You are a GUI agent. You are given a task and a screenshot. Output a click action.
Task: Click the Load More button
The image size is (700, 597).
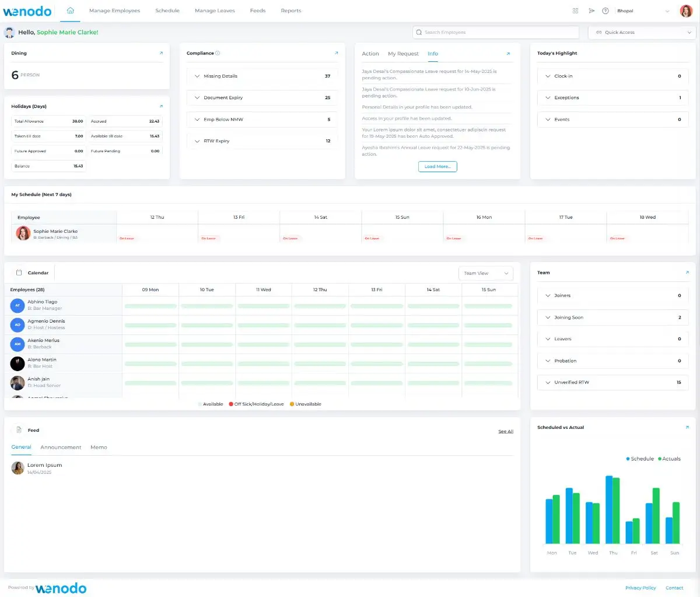(437, 166)
